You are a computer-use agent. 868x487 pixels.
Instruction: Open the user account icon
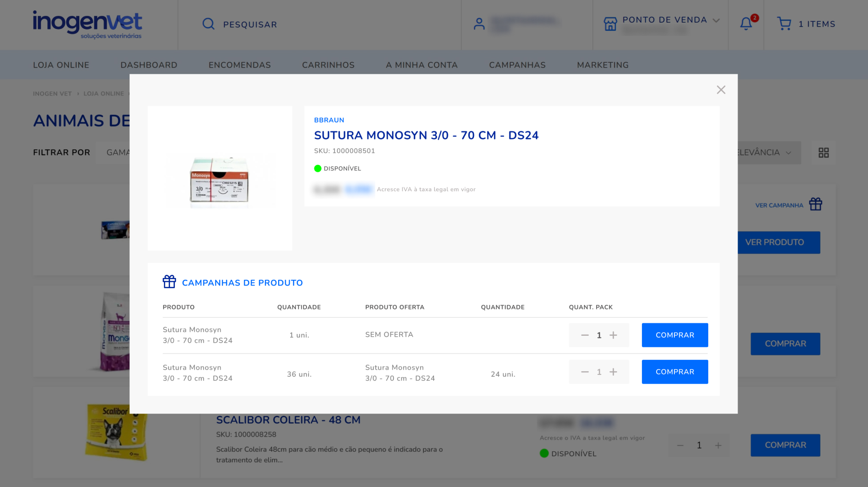tap(479, 24)
